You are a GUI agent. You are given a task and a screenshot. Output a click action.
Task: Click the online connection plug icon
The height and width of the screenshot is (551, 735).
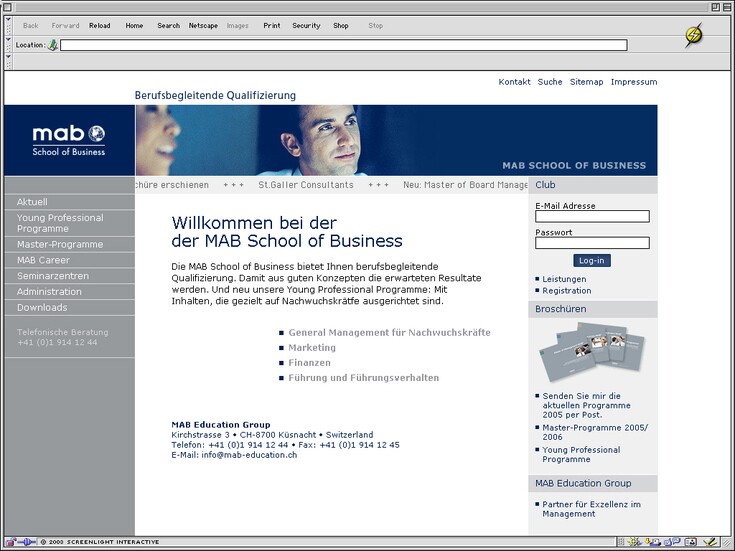26,542
